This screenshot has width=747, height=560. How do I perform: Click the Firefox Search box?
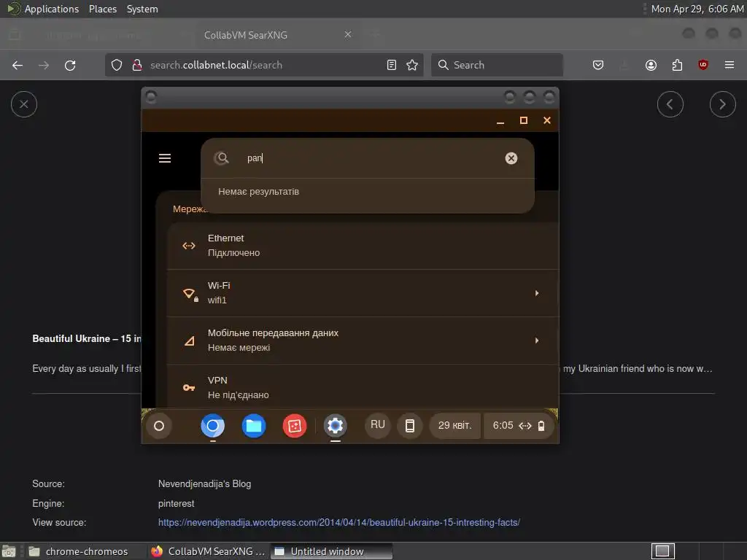[497, 65]
